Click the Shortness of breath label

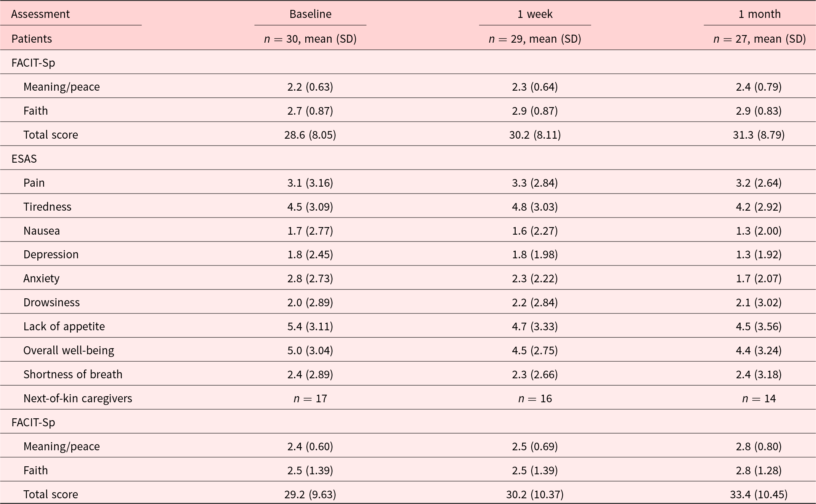(x=73, y=374)
